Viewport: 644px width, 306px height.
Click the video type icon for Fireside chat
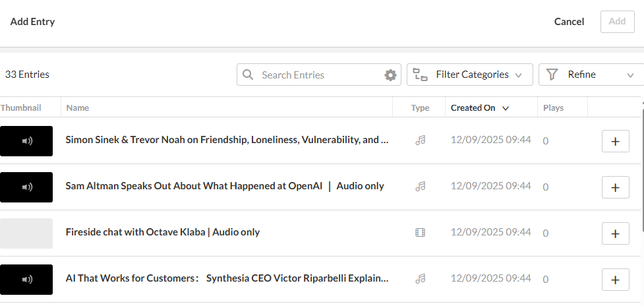coord(420,232)
